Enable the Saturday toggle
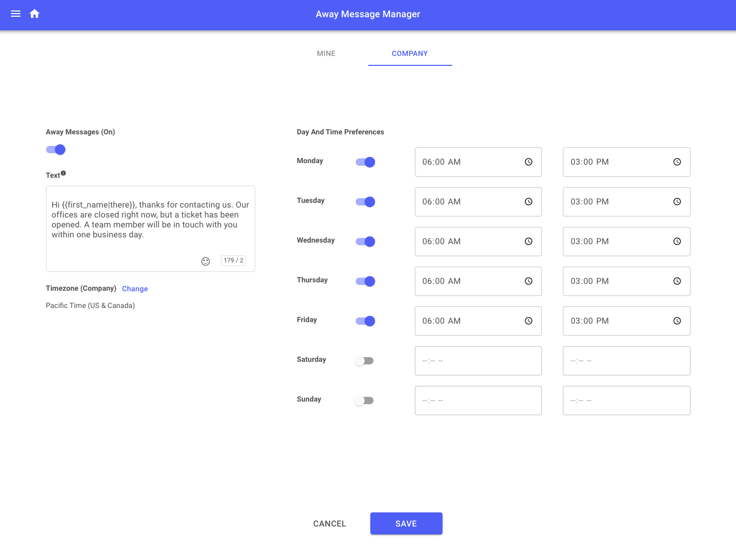Screen dimensions: 736x560 coord(364,361)
